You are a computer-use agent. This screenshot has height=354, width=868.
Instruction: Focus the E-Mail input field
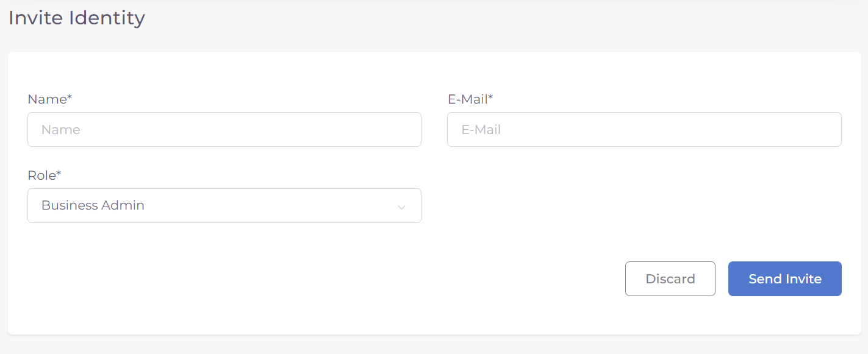click(x=644, y=129)
